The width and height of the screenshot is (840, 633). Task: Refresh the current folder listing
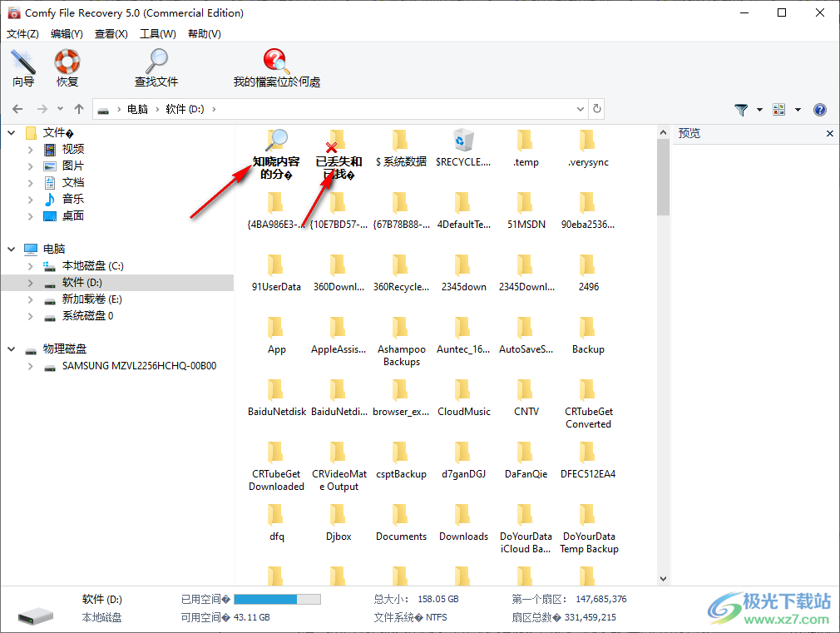pyautogui.click(x=597, y=109)
